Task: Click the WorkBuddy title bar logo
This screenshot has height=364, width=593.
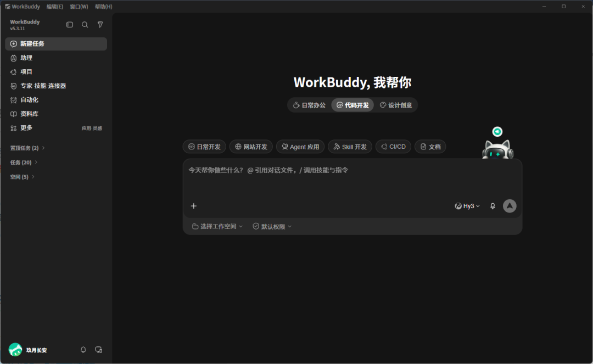Action: 8,7
